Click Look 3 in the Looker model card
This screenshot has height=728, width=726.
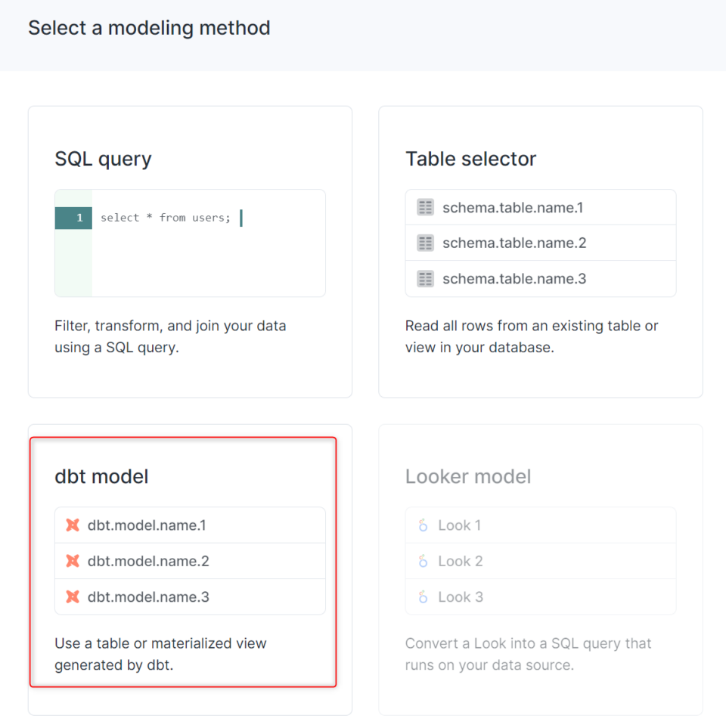(458, 596)
